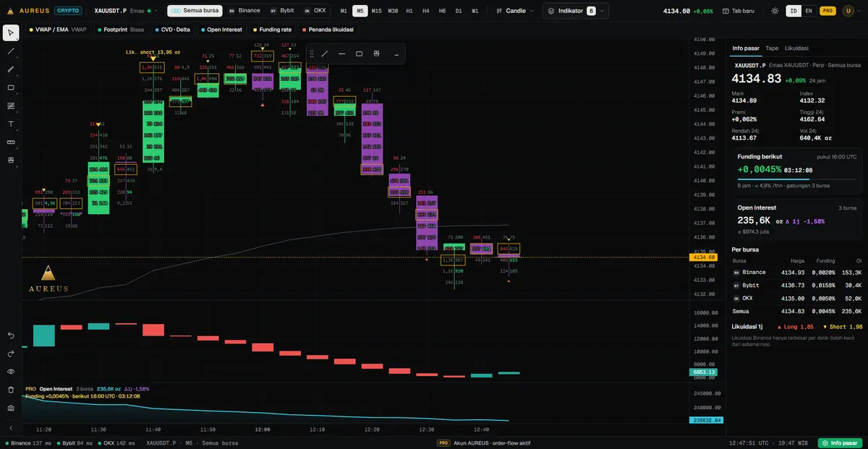
Task: Select the text annotation tool
Action: 11,124
